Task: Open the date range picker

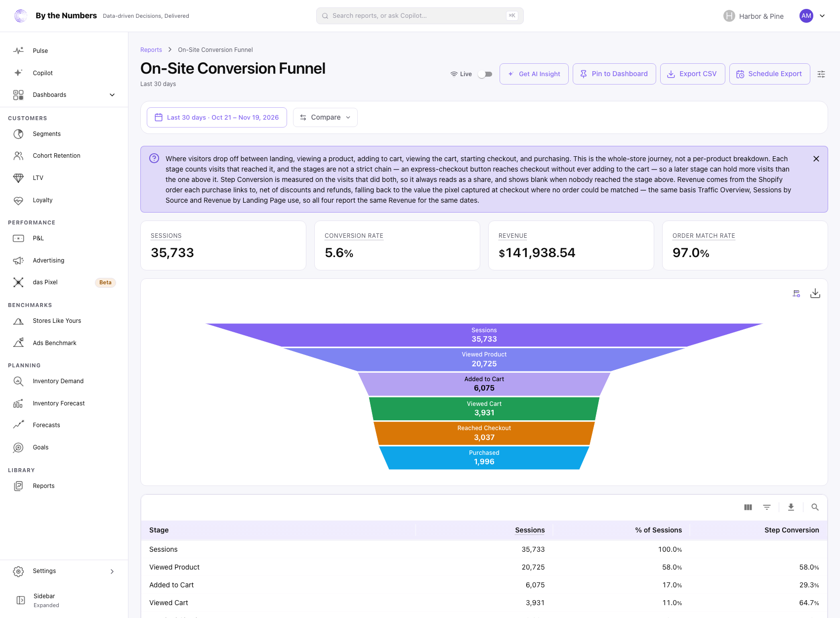Action: pyautogui.click(x=217, y=118)
